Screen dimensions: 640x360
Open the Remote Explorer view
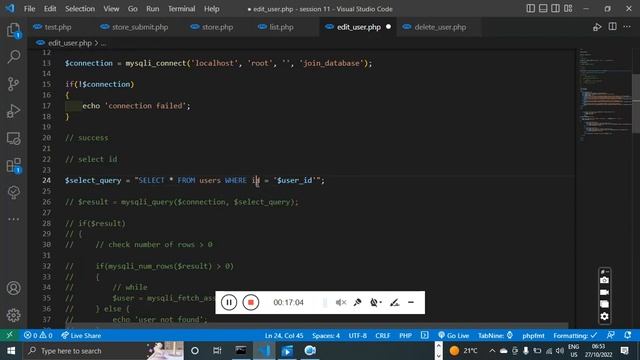coord(13,138)
